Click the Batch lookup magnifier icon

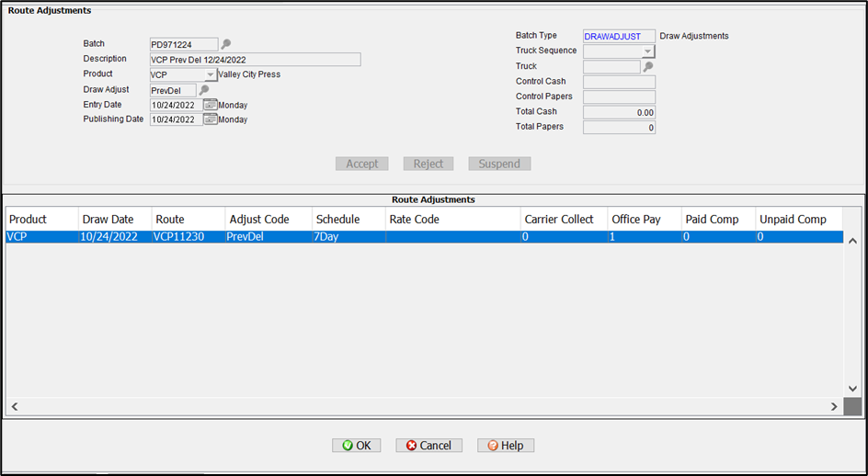pos(226,44)
